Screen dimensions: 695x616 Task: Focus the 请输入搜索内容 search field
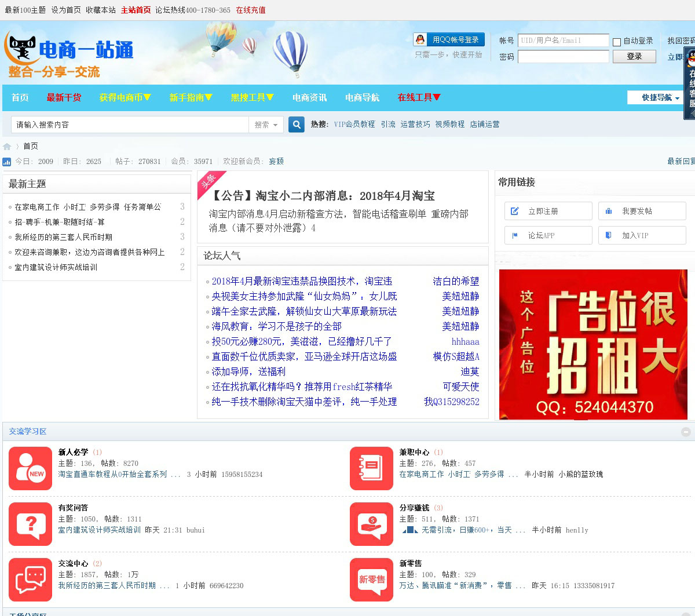pyautogui.click(x=130, y=125)
